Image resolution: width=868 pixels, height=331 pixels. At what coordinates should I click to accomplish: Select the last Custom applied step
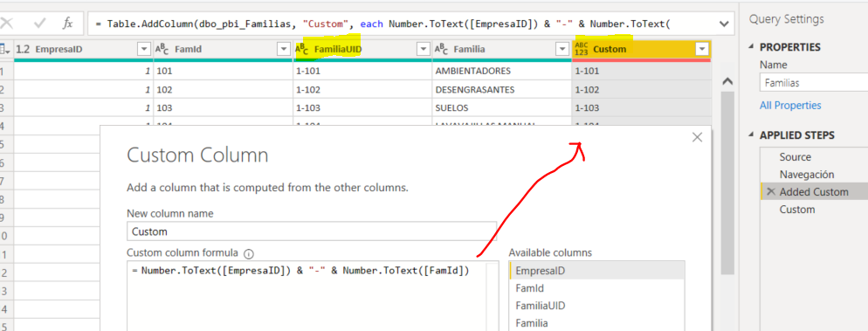click(797, 210)
